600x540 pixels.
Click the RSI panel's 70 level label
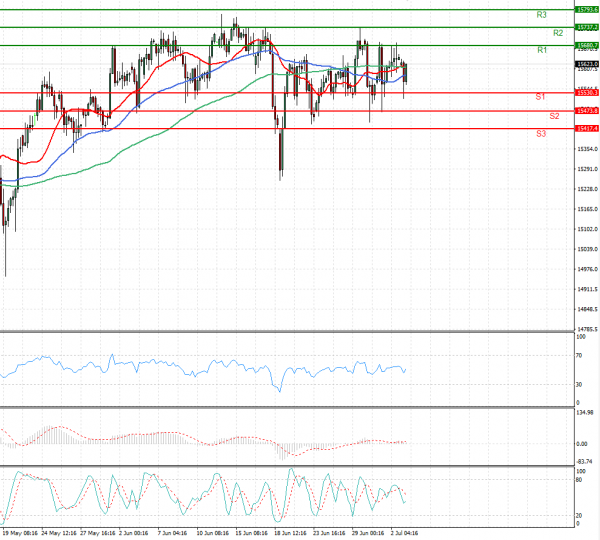click(579, 356)
